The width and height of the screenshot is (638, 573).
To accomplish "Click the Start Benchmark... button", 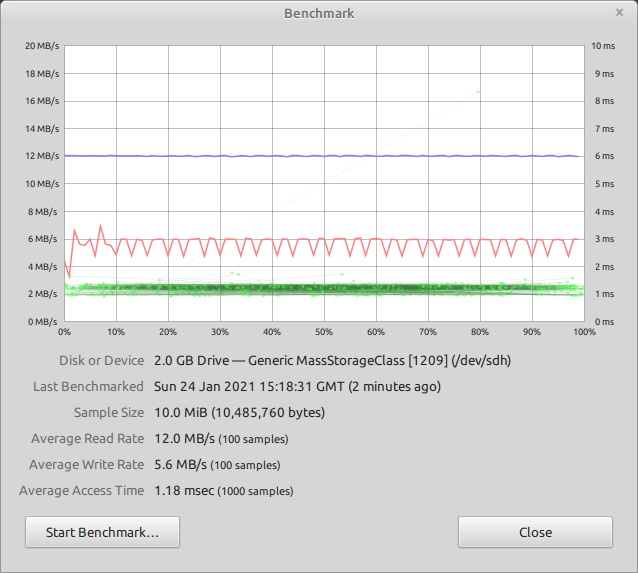I will [102, 532].
